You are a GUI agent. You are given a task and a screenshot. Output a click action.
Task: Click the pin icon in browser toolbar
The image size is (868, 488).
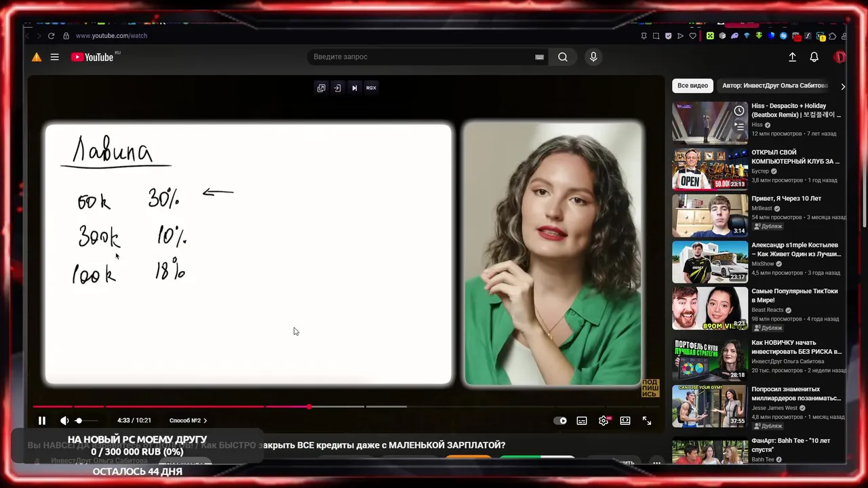pos(644,36)
